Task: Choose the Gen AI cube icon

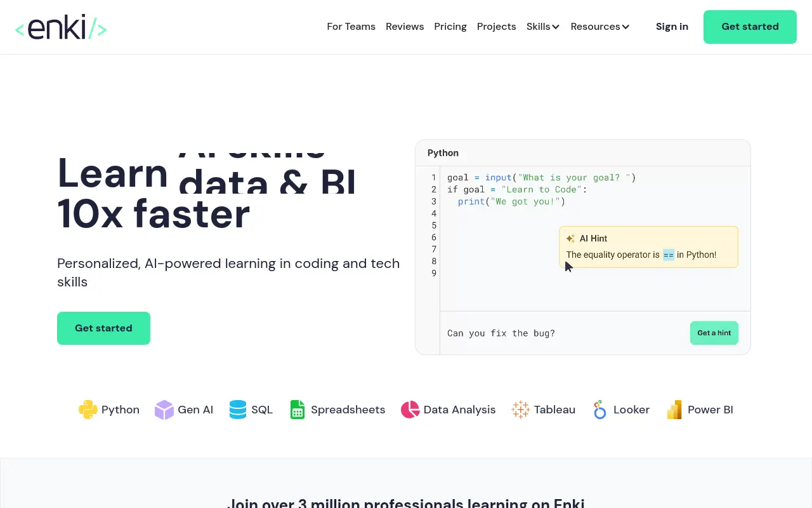Action: (x=164, y=410)
